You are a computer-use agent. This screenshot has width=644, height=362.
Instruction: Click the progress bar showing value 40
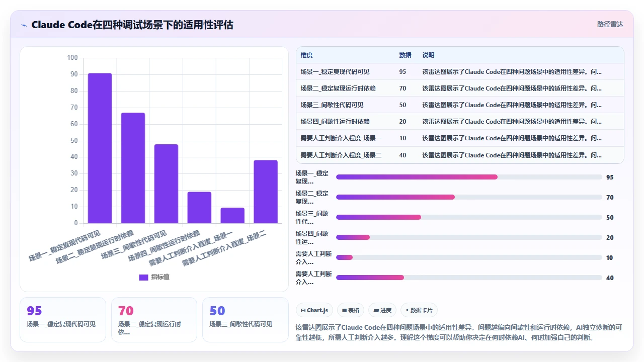coord(469,278)
